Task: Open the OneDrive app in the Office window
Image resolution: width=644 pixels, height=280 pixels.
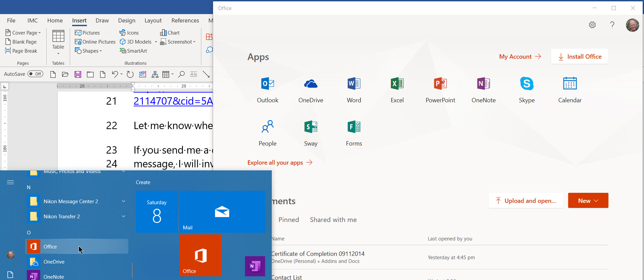Action: point(311,90)
